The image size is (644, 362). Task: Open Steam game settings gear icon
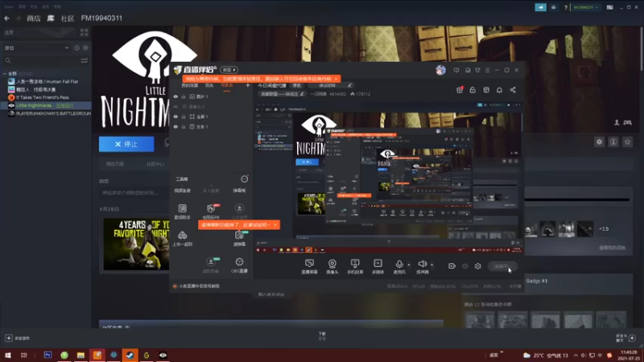tap(599, 142)
